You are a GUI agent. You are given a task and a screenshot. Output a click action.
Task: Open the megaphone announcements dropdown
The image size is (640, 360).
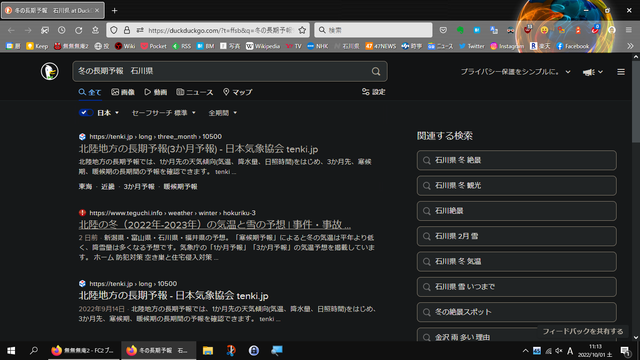[593, 72]
